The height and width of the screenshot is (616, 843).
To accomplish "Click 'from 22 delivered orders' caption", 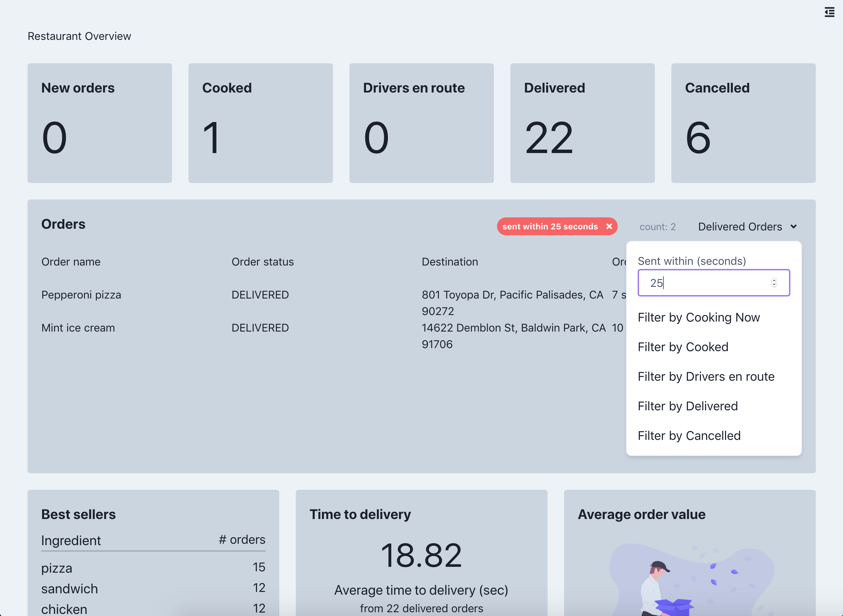I will pyautogui.click(x=421, y=608).
